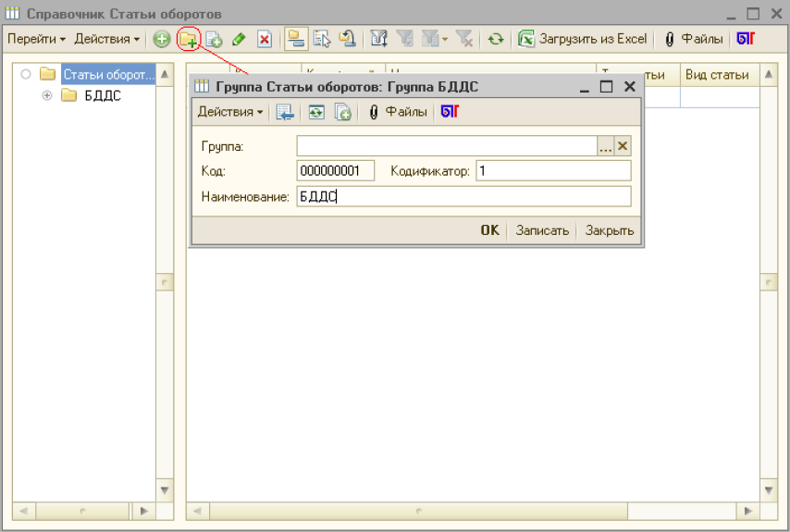Click the БГ icon in the dialog toolbar
This screenshot has height=532, width=790.
450,112
